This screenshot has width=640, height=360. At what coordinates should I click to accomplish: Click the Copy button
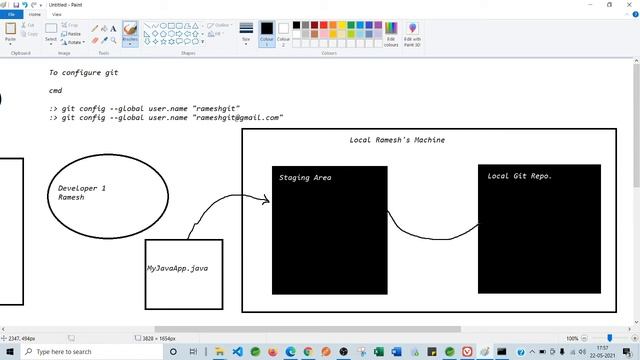coord(29,34)
